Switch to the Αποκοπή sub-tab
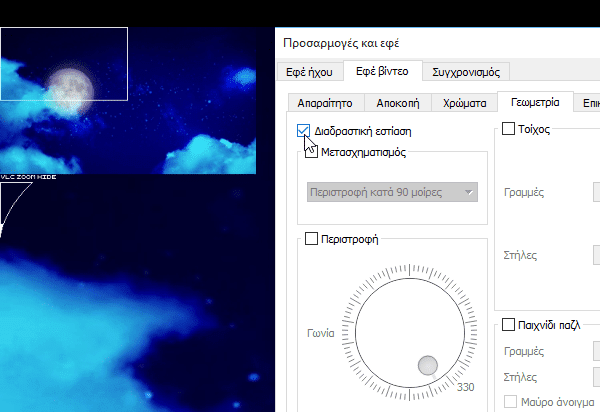Image resolution: width=600 pixels, height=412 pixels. pyautogui.click(x=398, y=103)
